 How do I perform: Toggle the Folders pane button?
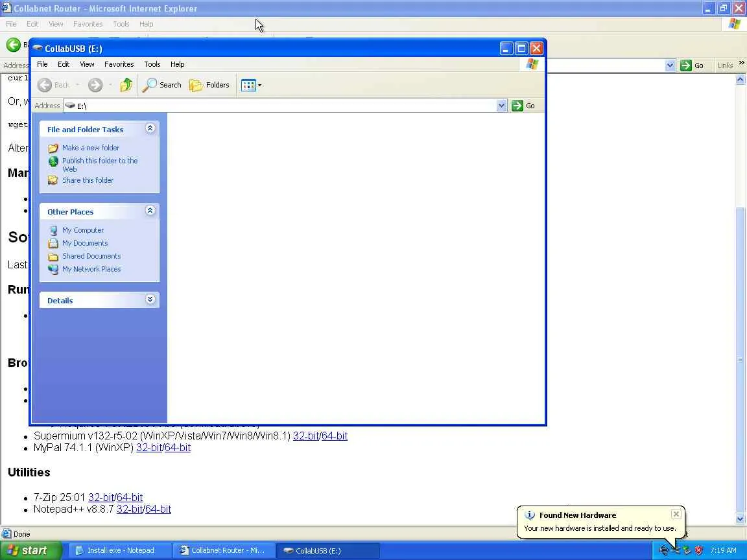click(x=209, y=85)
